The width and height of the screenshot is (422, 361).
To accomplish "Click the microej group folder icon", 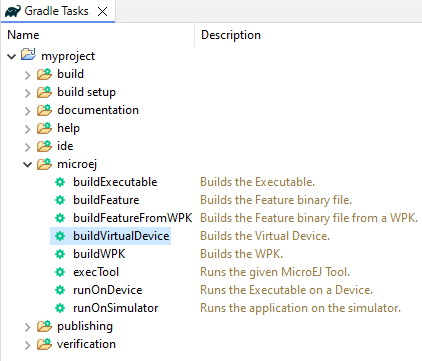I will coord(44,164).
